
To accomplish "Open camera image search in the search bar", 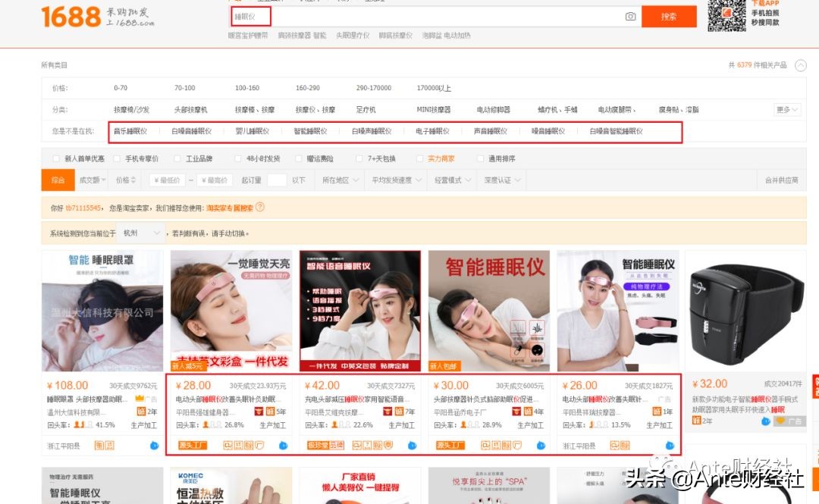I will click(x=631, y=16).
